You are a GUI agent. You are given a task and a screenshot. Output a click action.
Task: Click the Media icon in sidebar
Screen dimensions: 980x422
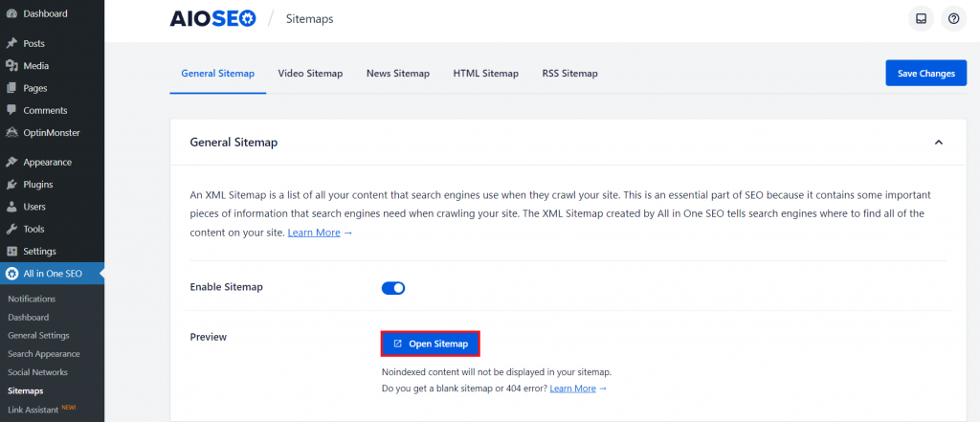[11, 66]
